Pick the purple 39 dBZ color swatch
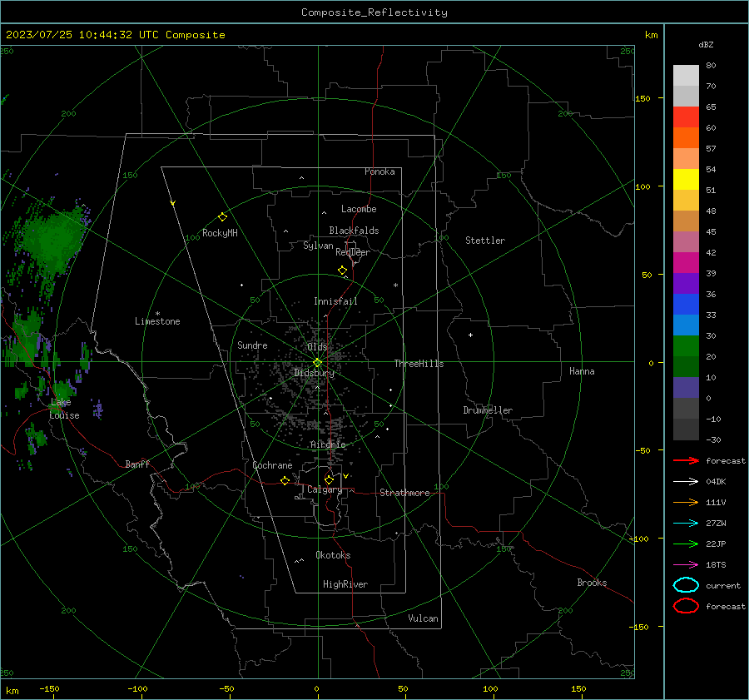Image resolution: width=749 pixels, height=700 pixels. pyautogui.click(x=686, y=283)
